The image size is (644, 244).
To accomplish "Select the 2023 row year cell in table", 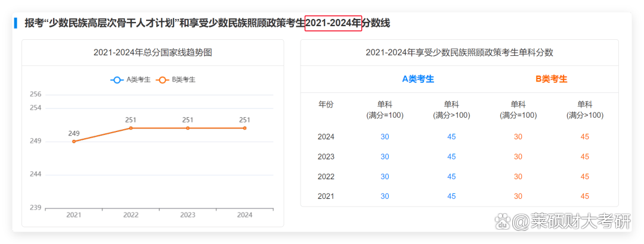I will (326, 157).
